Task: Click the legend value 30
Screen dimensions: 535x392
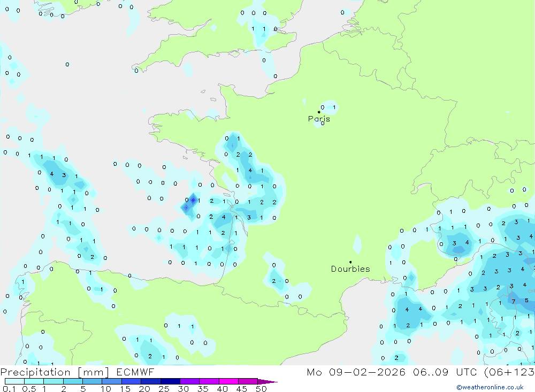Action: (x=183, y=389)
